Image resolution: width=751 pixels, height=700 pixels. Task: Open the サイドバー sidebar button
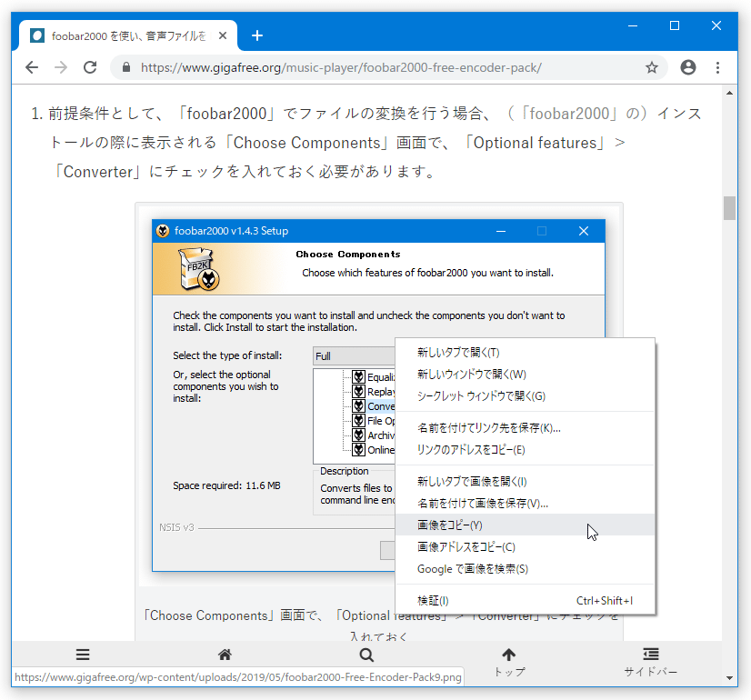click(650, 663)
